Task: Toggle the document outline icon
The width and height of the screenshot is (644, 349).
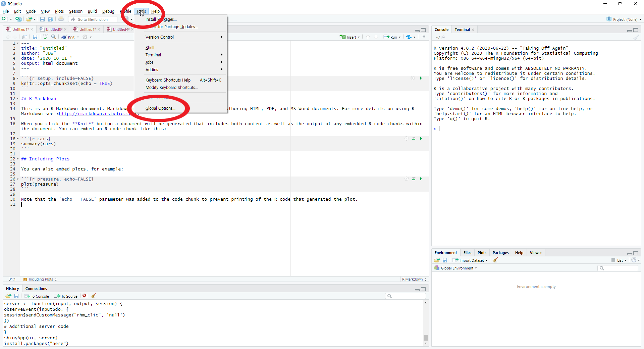Action: click(423, 37)
